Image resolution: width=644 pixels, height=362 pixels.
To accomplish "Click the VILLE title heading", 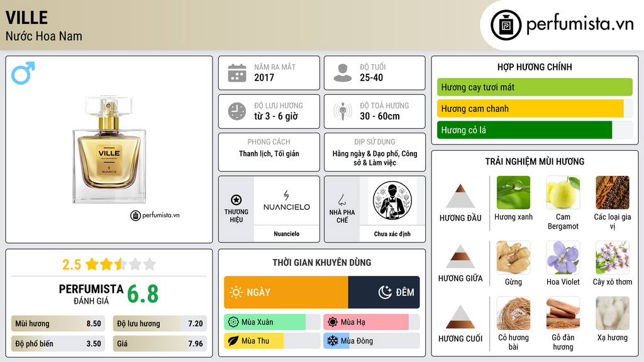I will tap(26, 18).
